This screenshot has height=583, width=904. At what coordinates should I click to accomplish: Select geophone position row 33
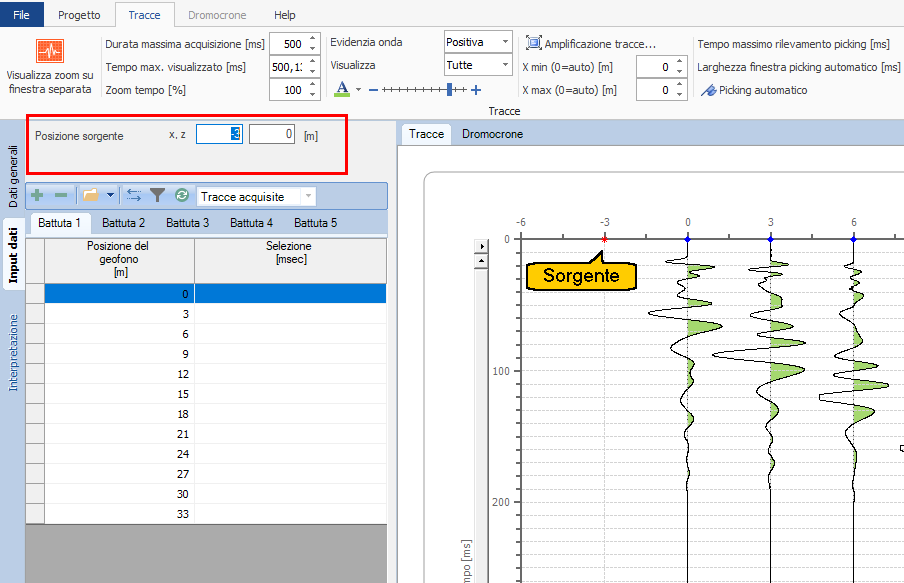[x=119, y=514]
